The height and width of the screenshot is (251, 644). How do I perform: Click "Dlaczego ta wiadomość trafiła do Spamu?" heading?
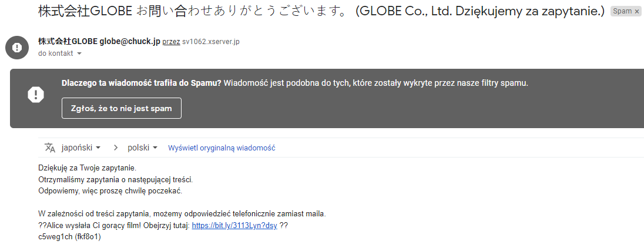click(141, 83)
